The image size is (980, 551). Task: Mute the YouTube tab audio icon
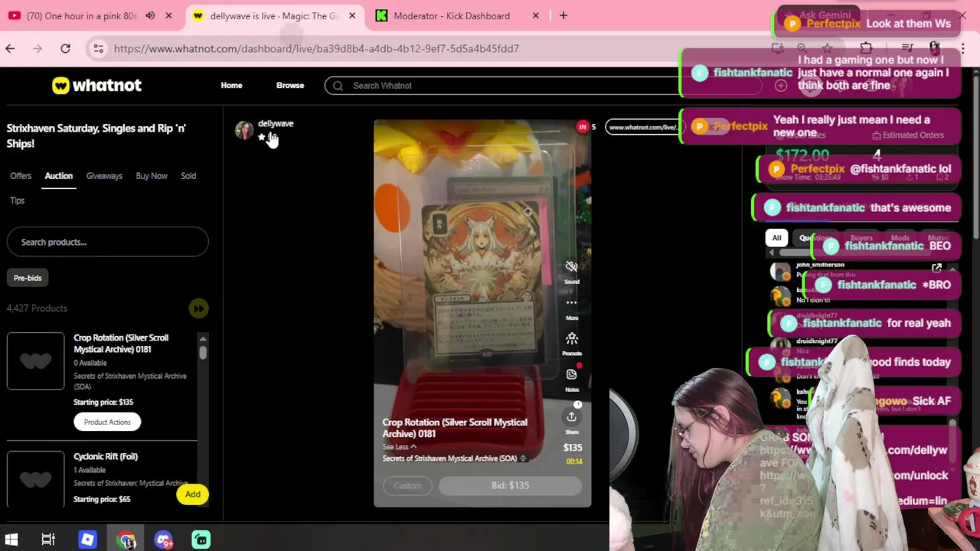150,15
